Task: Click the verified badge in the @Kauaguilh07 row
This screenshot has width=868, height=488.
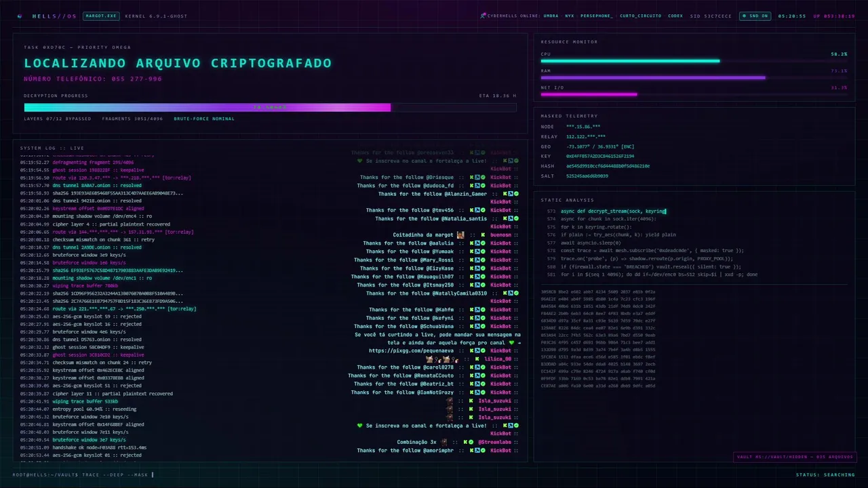Action: [x=483, y=277]
